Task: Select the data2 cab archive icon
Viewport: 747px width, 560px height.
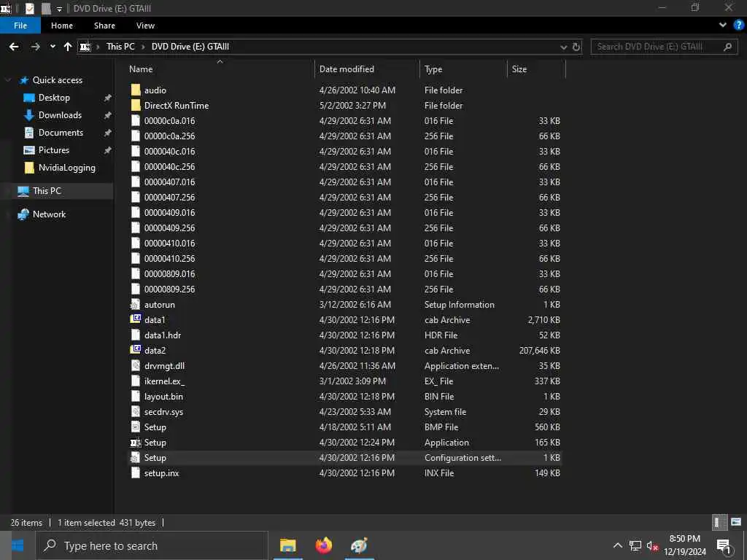Action: (136, 350)
